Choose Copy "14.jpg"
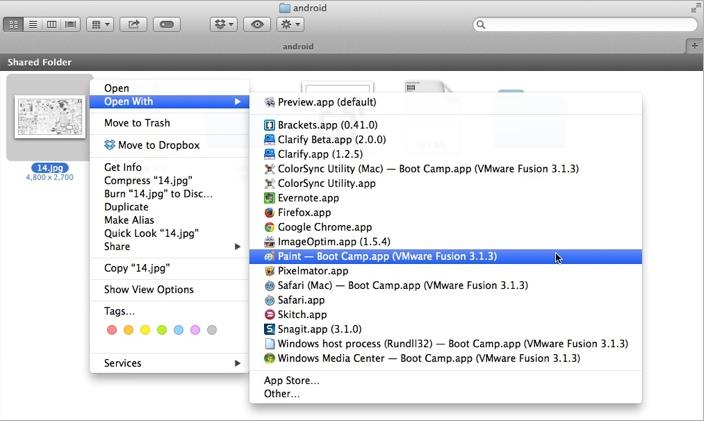This screenshot has width=704, height=421. (169, 268)
